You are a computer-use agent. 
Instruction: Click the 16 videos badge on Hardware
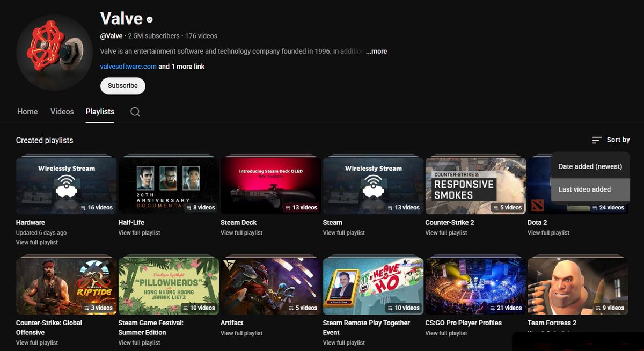click(97, 207)
